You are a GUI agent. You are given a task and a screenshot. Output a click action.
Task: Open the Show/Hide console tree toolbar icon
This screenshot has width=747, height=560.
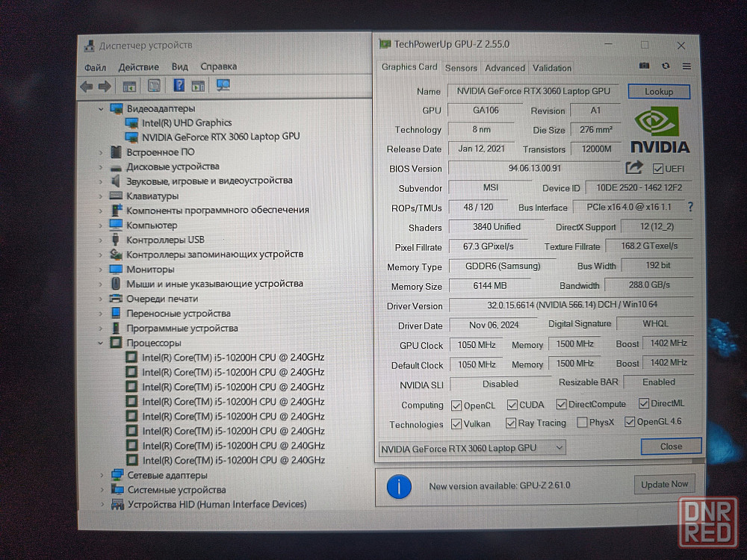coord(129,86)
